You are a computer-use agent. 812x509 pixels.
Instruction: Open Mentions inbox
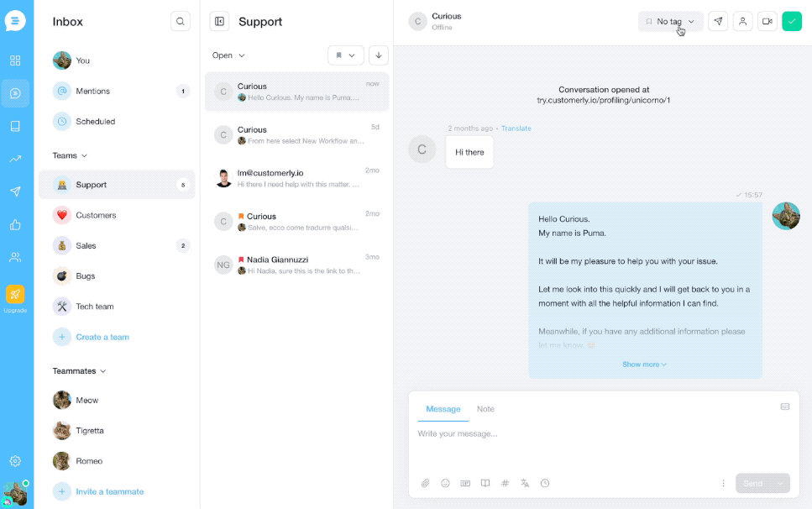(x=117, y=92)
